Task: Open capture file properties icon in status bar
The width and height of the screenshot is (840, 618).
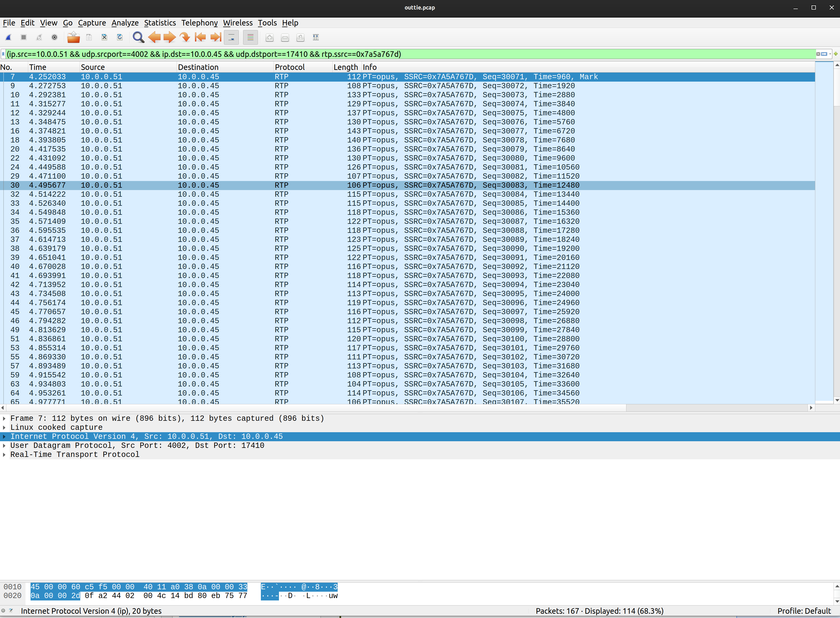Action: (x=11, y=611)
